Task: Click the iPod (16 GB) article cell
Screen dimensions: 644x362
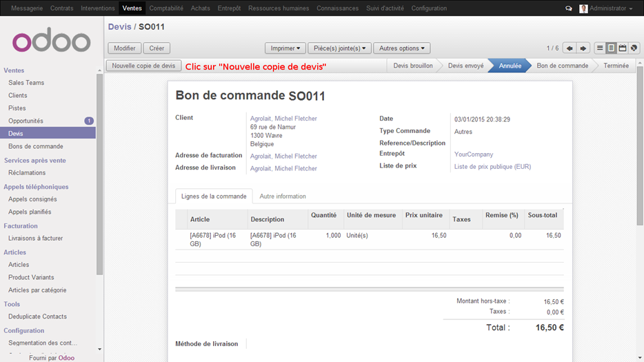Action: point(217,239)
